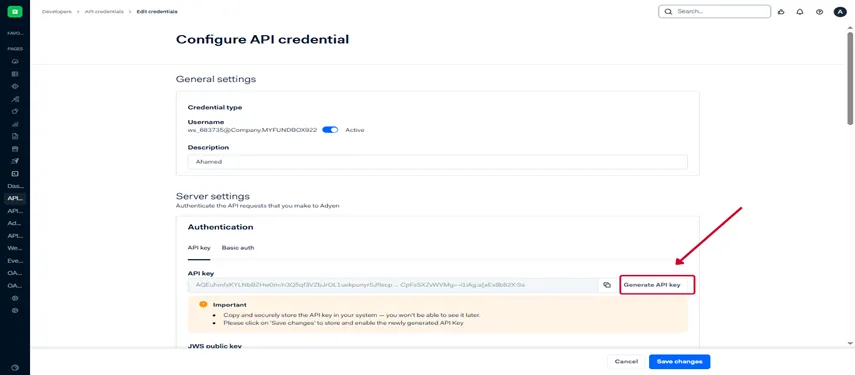The image size is (855, 375).
Task: Select highlighted 'API...' sidebar item
Action: (x=15, y=198)
